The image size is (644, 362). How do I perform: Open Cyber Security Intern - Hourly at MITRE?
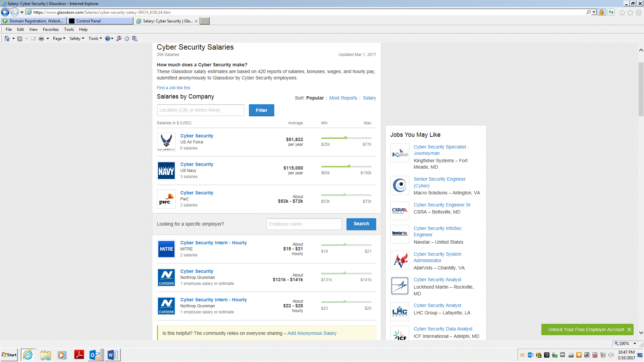coord(213,243)
